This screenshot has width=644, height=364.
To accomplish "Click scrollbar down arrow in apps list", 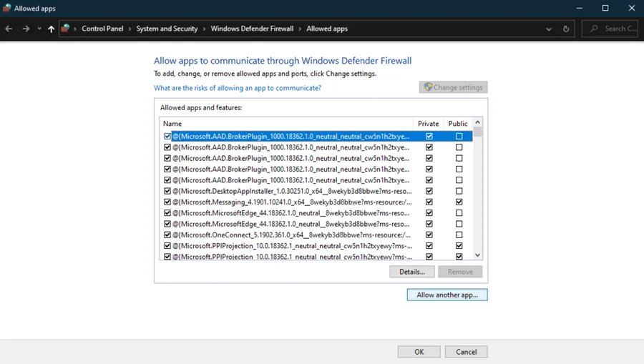I will pos(478,255).
